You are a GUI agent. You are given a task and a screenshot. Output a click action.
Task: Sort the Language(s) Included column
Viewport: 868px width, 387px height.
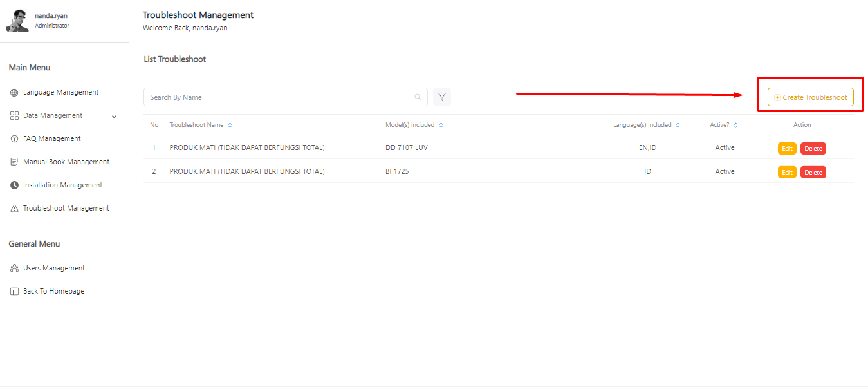pyautogui.click(x=678, y=125)
